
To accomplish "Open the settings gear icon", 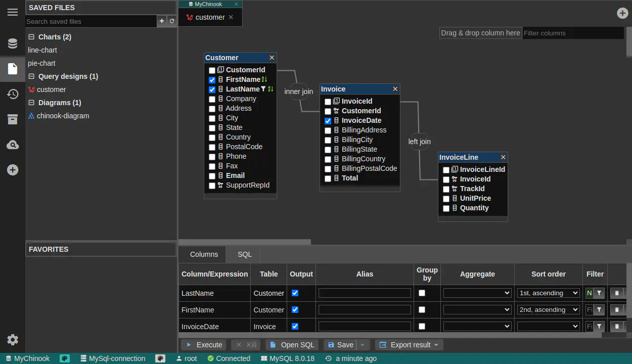I will (x=13, y=340).
